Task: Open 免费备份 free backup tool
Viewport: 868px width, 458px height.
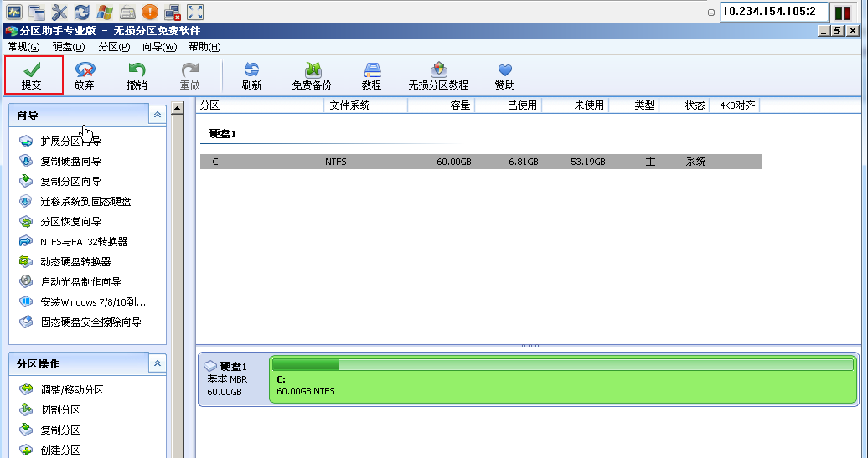Action: coord(312,75)
